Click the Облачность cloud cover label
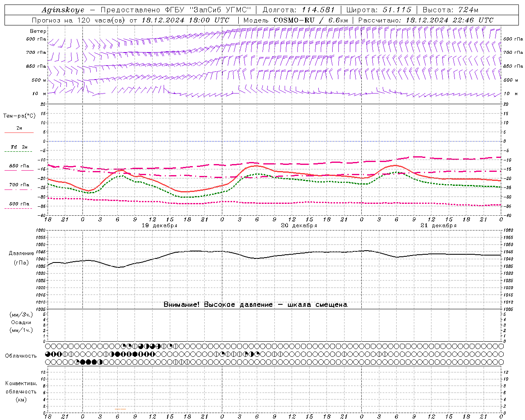This screenshot has width=525, height=420. coord(21,356)
